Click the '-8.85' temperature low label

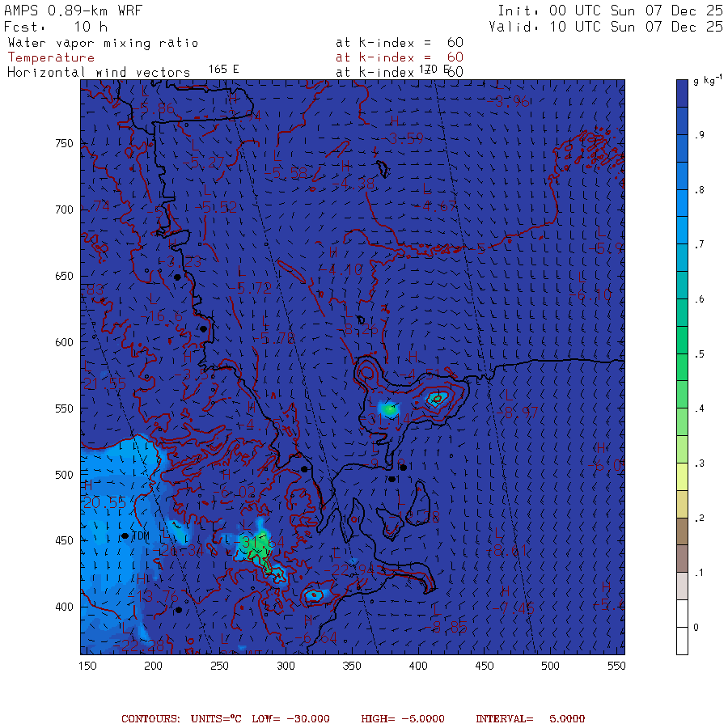point(447,627)
